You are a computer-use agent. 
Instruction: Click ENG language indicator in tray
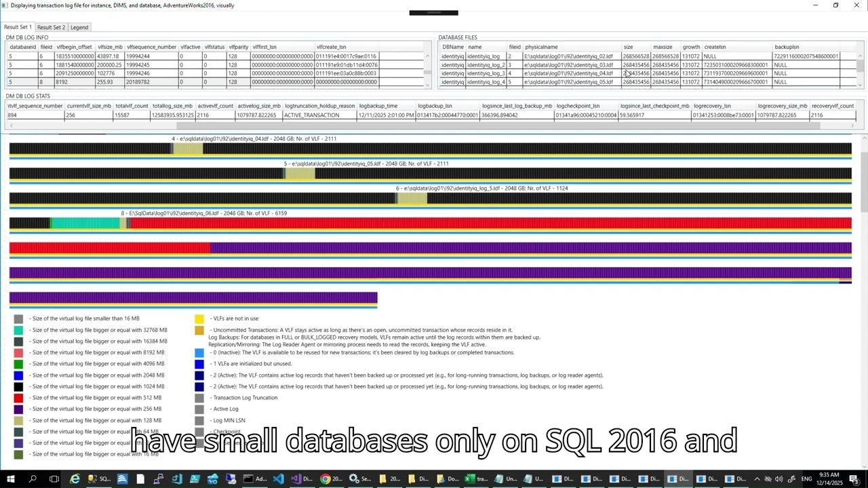[806, 479]
